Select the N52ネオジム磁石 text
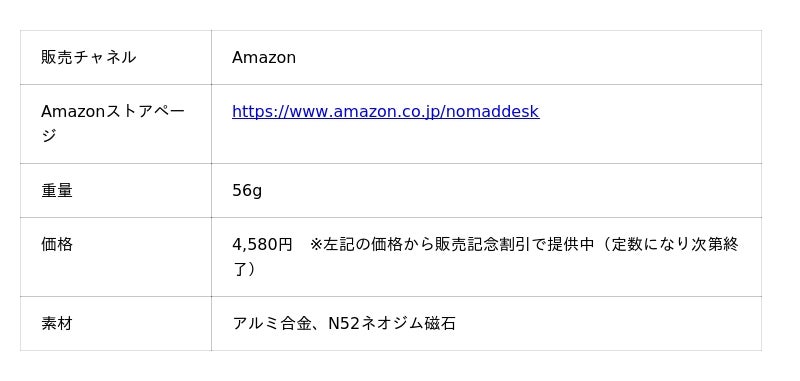This screenshot has width=800, height=381. [x=391, y=324]
